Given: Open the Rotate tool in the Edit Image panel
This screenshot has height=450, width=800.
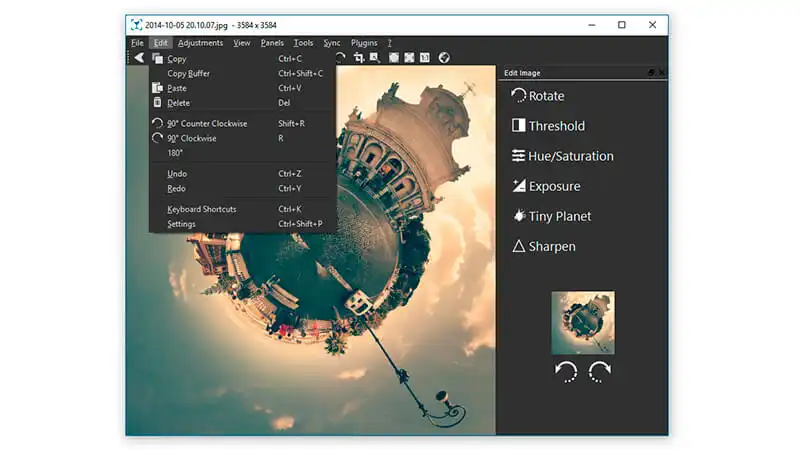Looking at the screenshot, I should click(x=538, y=95).
